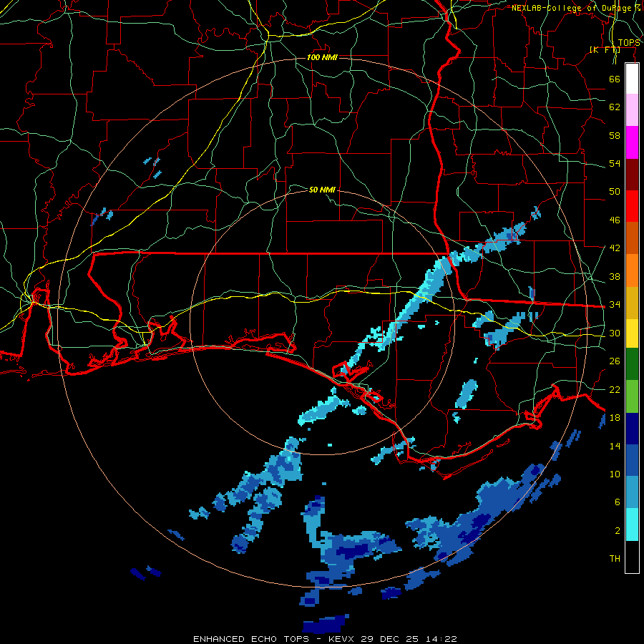
Task: Click the "26" scale value
Action: (x=615, y=361)
